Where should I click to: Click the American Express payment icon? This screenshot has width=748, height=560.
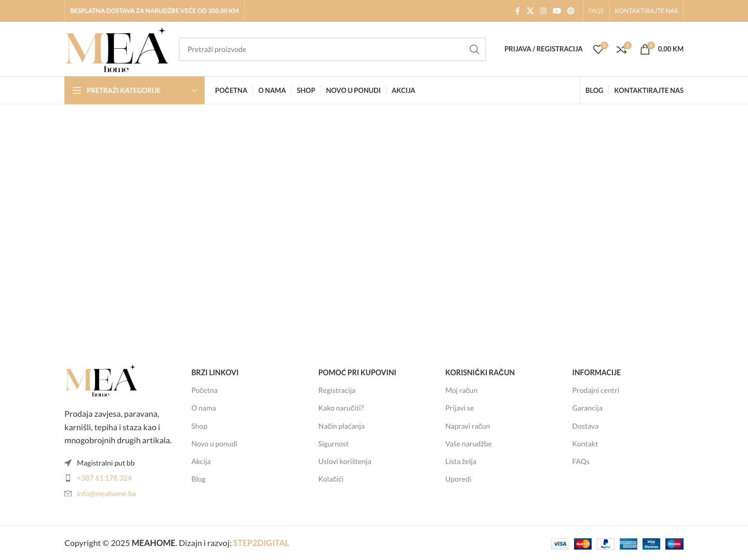[x=629, y=544]
